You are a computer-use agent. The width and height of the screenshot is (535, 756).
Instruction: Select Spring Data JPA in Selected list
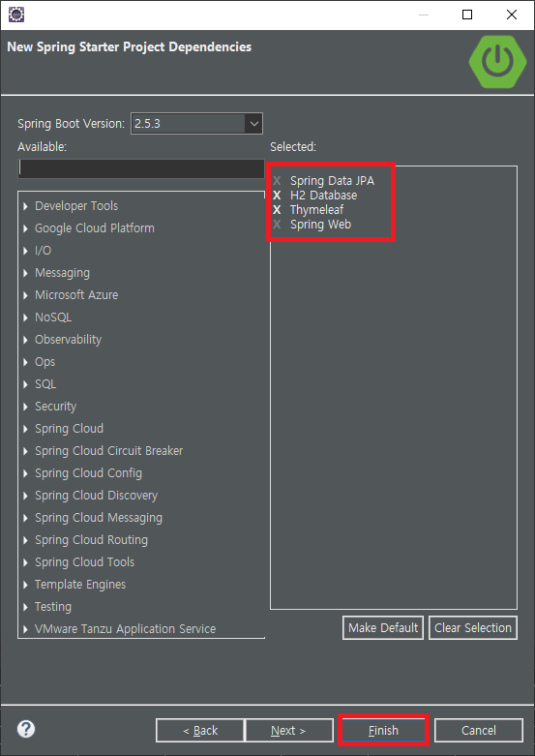332,181
